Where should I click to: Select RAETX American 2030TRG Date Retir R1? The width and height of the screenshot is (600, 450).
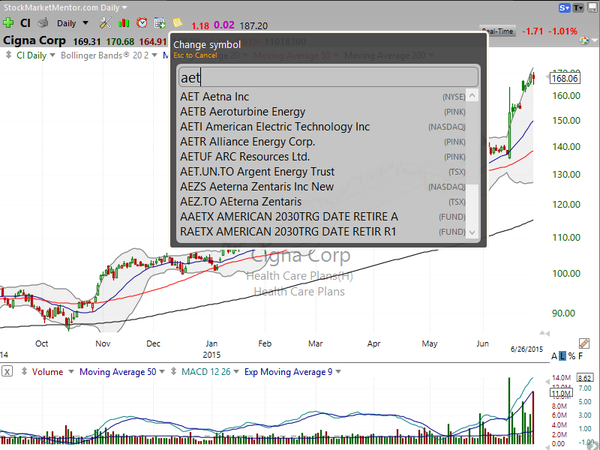point(323,232)
